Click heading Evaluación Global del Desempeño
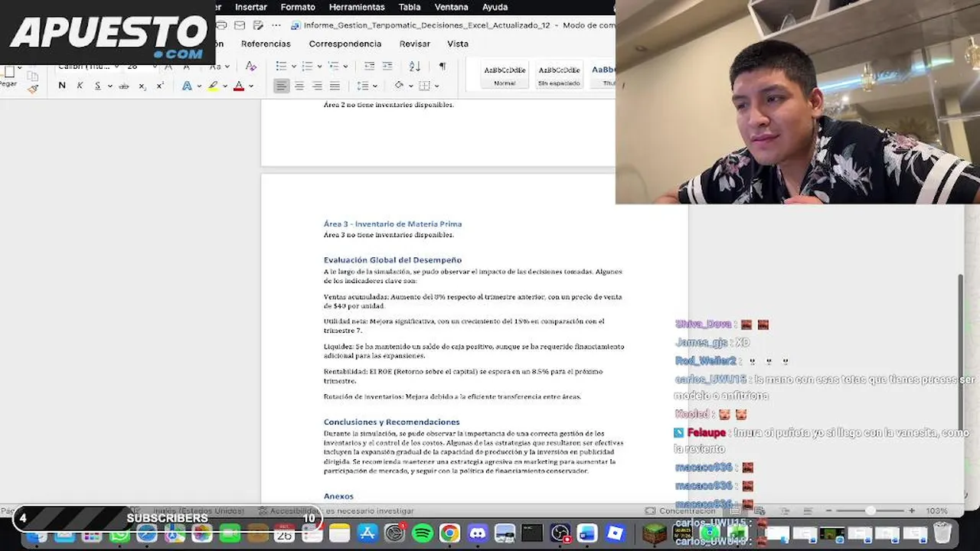 point(392,260)
